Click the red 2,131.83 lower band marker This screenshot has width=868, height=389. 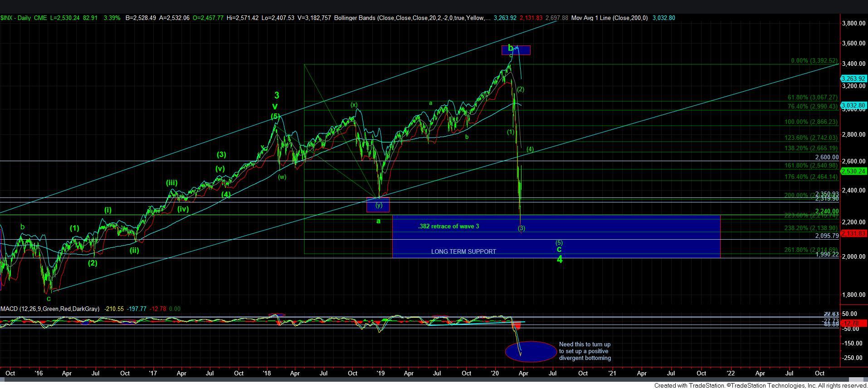[x=853, y=233]
